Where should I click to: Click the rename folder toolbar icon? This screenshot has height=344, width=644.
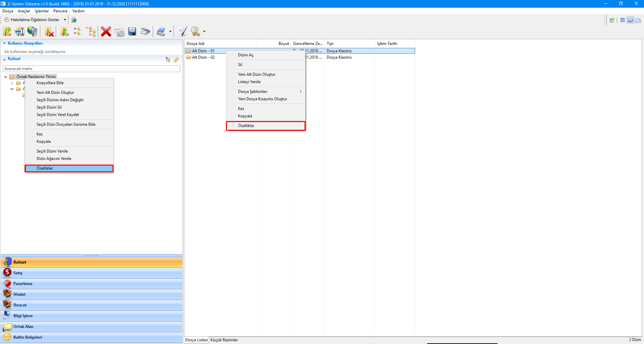point(19,32)
